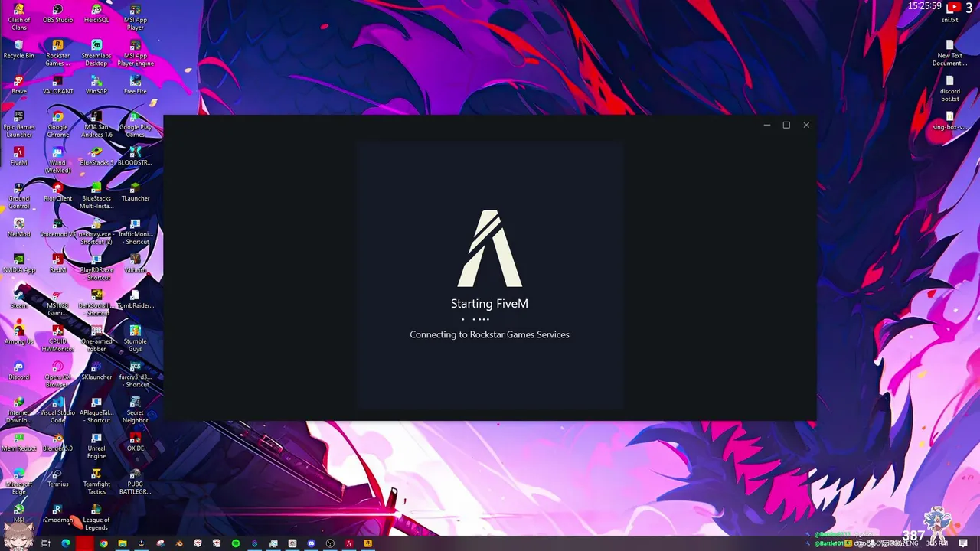This screenshot has width=980, height=551.
Task: Switch to Rockstar Games Launcher in the taskbar
Action: (367, 543)
